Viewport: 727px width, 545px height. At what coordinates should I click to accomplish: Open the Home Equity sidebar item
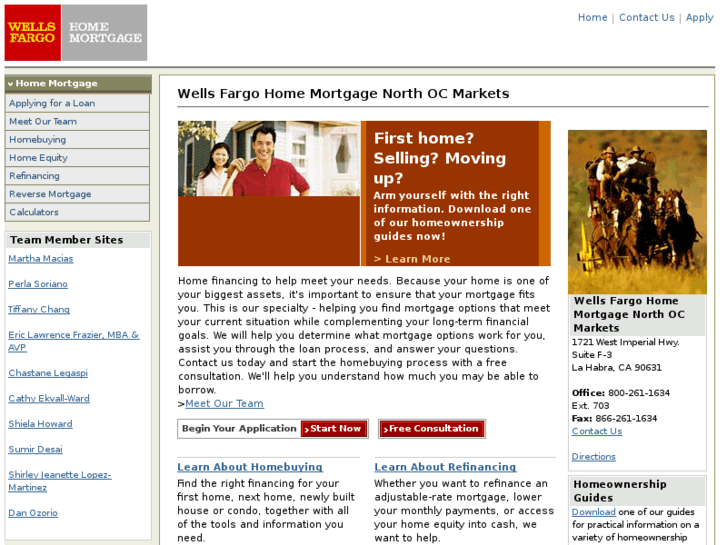77,158
